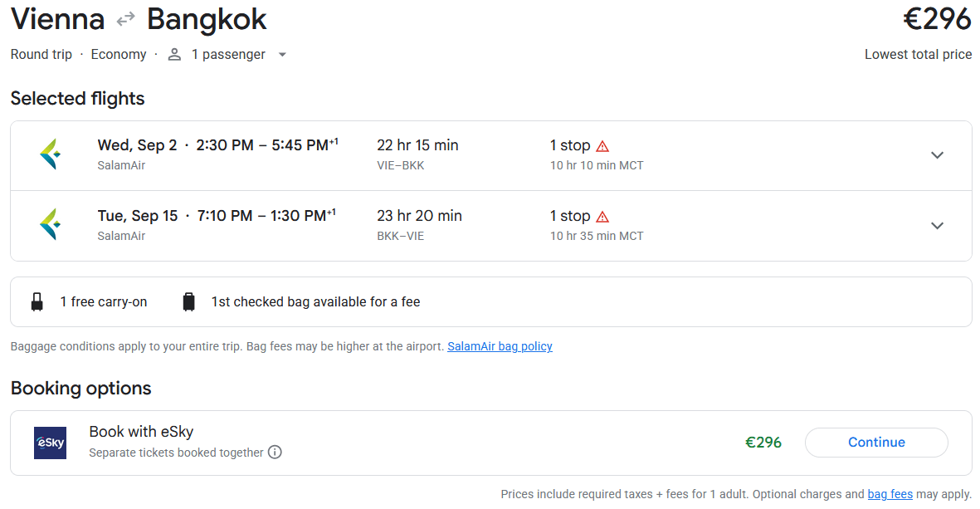Click the SalamAir logo on the Sep 2 flight
The width and height of the screenshot is (980, 509).
(50, 154)
